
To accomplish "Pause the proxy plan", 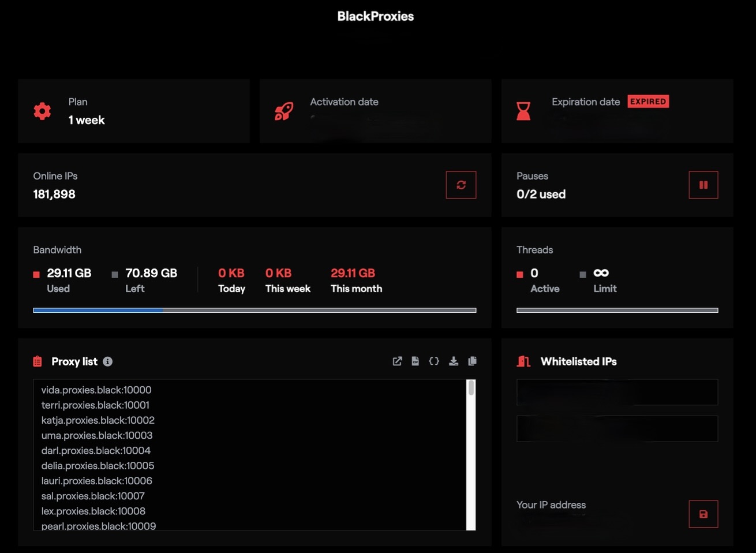I will pyautogui.click(x=703, y=185).
